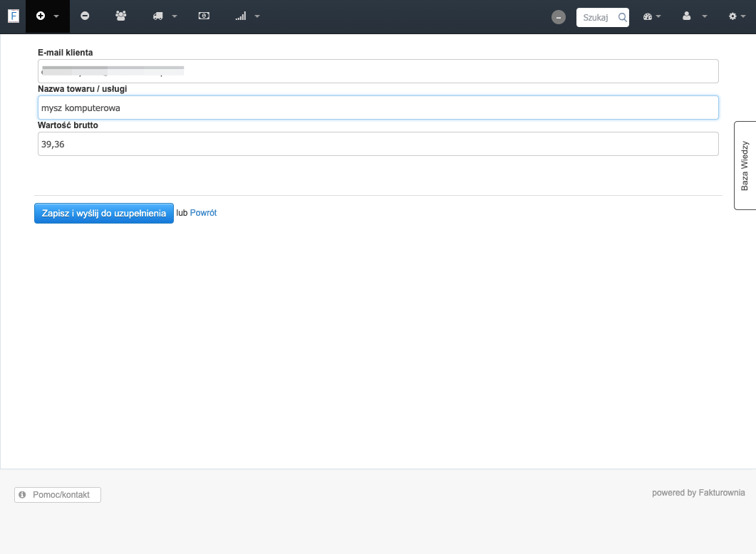Open the plus (income) menu icon
Screen dimensions: 756x554
click(41, 16)
